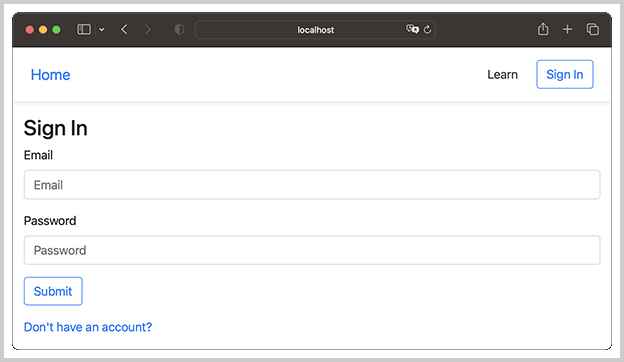The width and height of the screenshot is (624, 362).
Task: Open the Home navbar link
Action: [x=51, y=75]
